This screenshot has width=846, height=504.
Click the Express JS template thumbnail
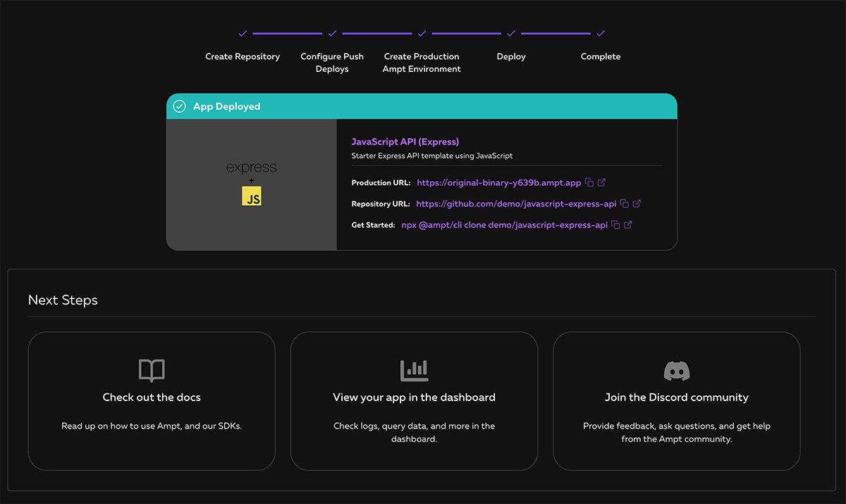(252, 184)
